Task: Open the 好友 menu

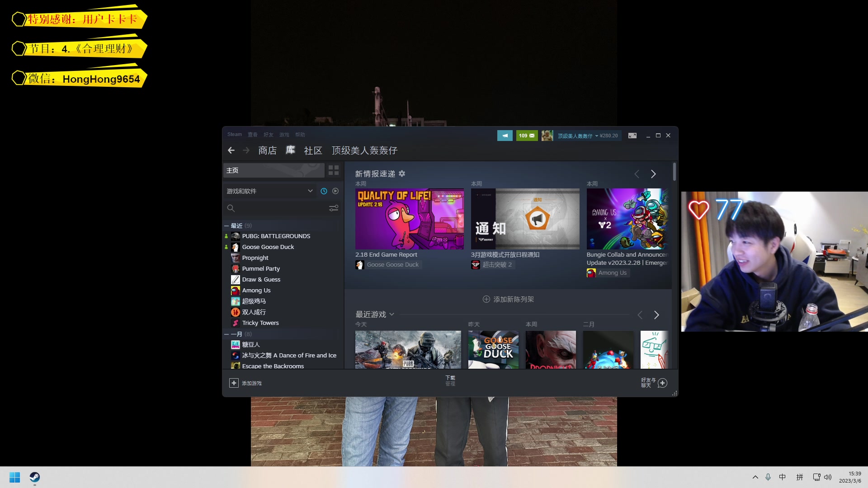Action: pos(269,135)
